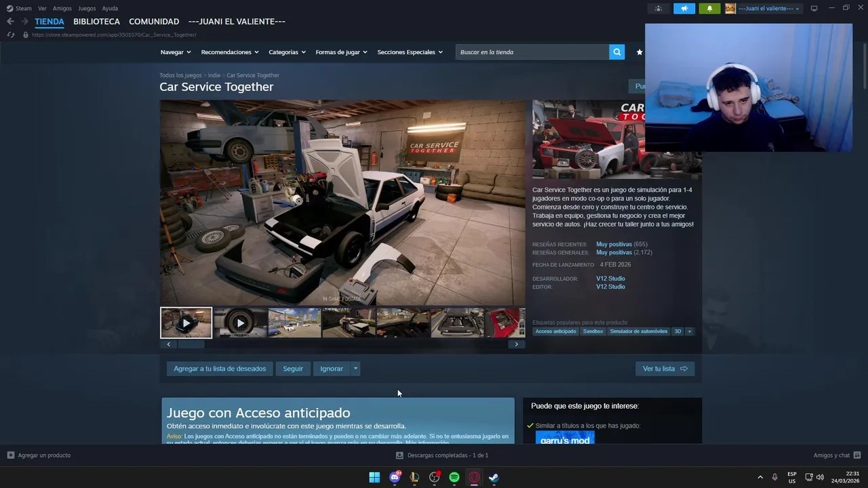Viewport: 868px width, 488px height.
Task: Switch to the COMUNIDAD tab
Action: pos(154,22)
